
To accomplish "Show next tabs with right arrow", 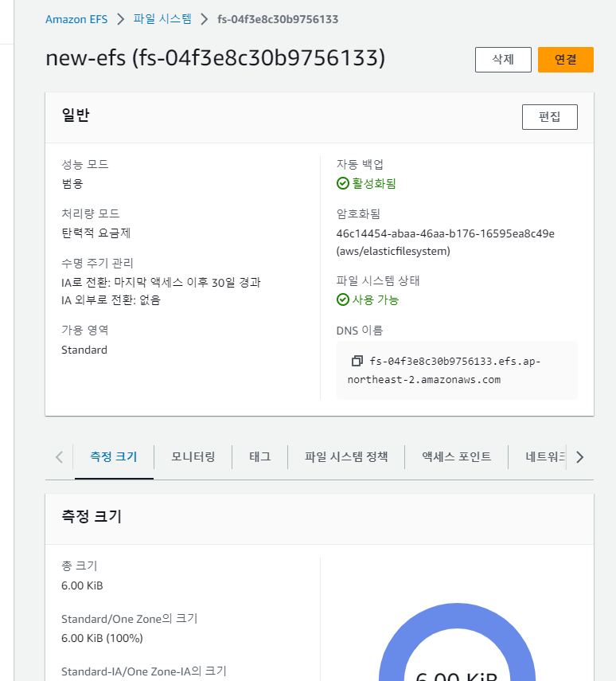I will click(x=579, y=457).
